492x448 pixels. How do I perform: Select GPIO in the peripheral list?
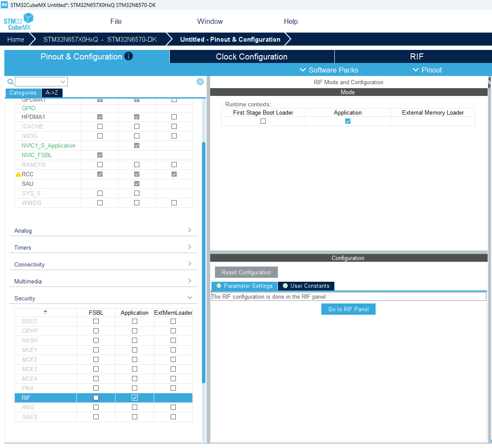(x=29, y=108)
